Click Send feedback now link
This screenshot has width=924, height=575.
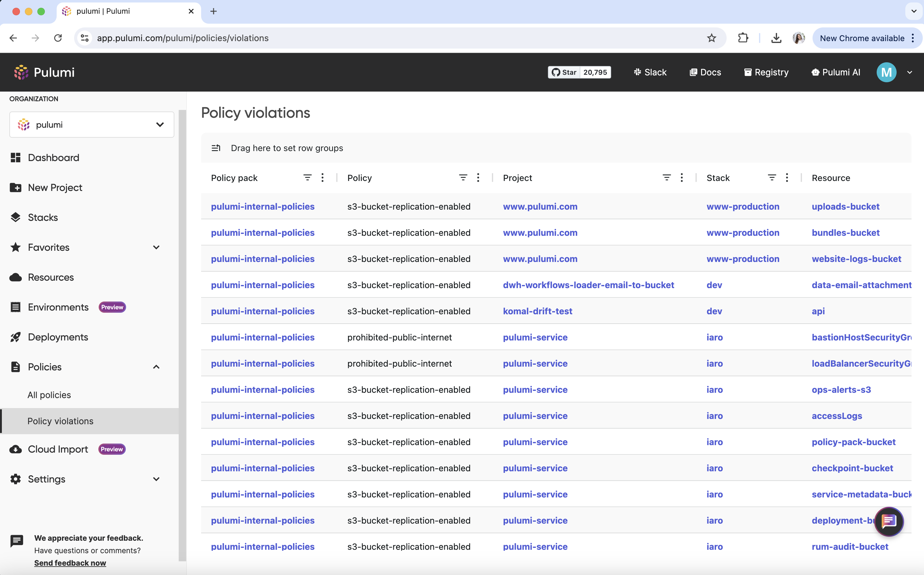point(70,563)
